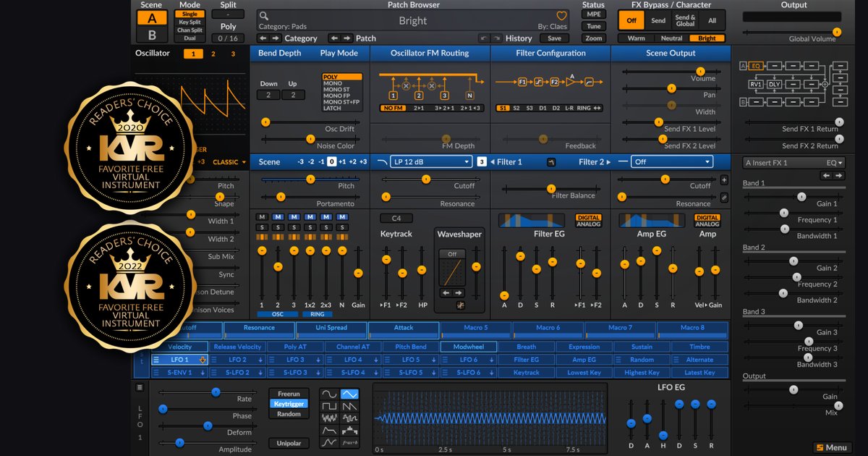This screenshot has width=868, height=456.
Task: Enable MPE mode in Status panel
Action: pos(593,14)
